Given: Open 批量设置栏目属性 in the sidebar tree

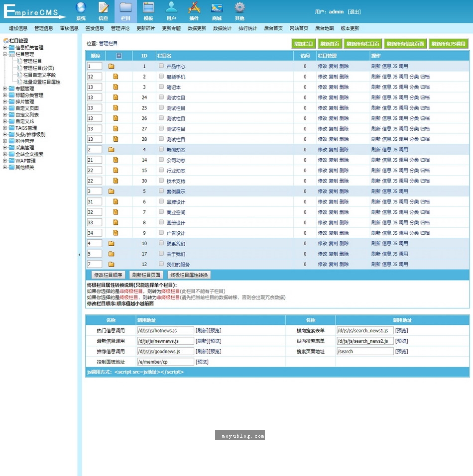Looking at the screenshot, I should pos(42,82).
